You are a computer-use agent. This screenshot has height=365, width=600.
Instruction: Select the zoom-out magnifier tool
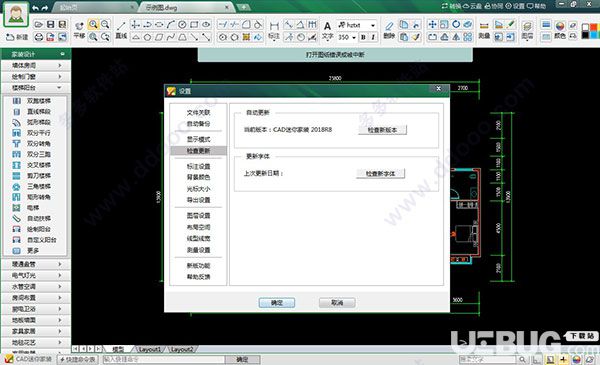(105, 24)
